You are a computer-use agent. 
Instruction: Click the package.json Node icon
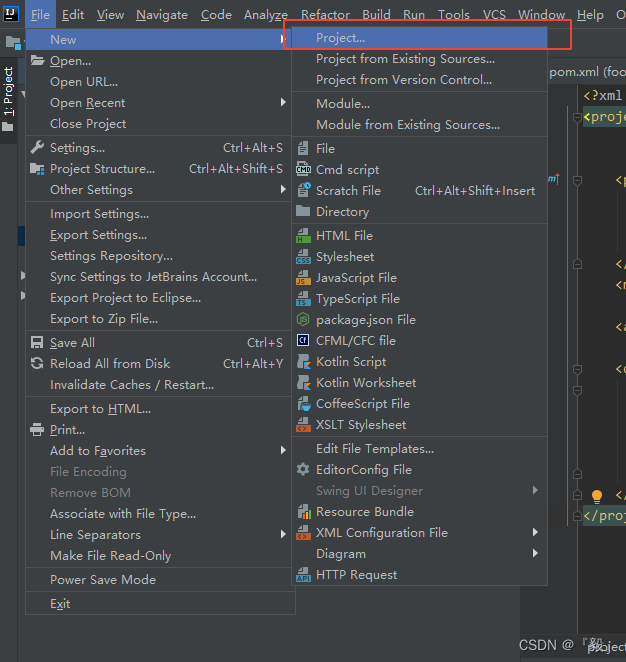tap(303, 319)
